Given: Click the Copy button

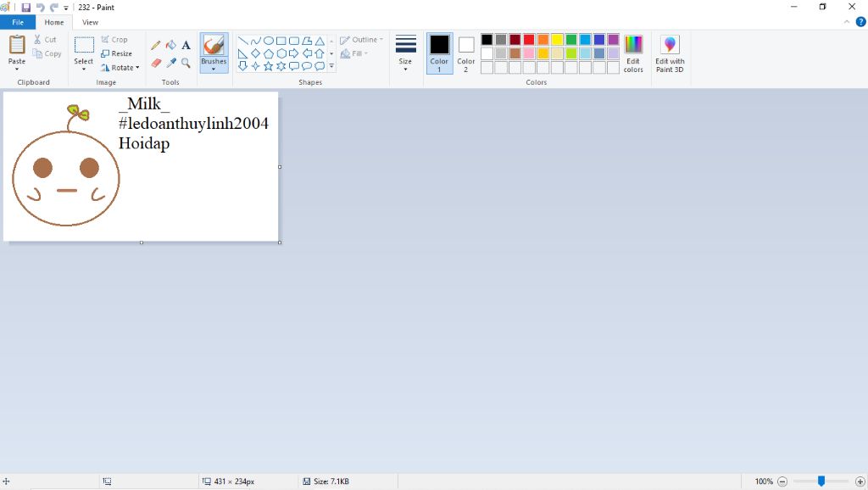Looking at the screenshot, I should pos(47,53).
